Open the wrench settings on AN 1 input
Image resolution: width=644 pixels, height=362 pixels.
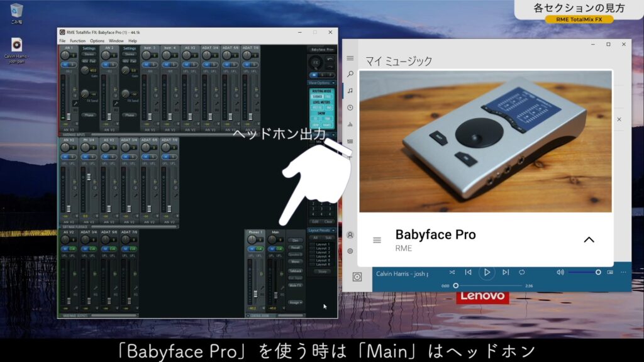pos(75,104)
